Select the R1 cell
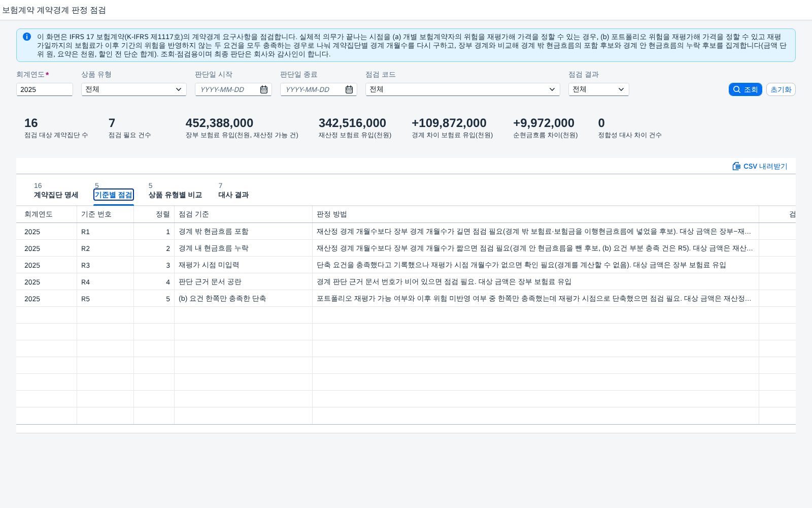812x508 pixels. (105, 232)
